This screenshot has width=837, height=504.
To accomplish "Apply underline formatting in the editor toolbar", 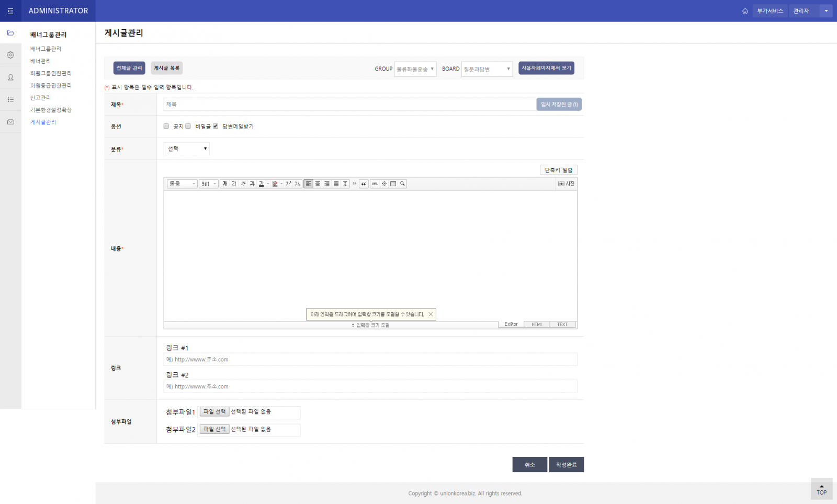I will [x=234, y=184].
